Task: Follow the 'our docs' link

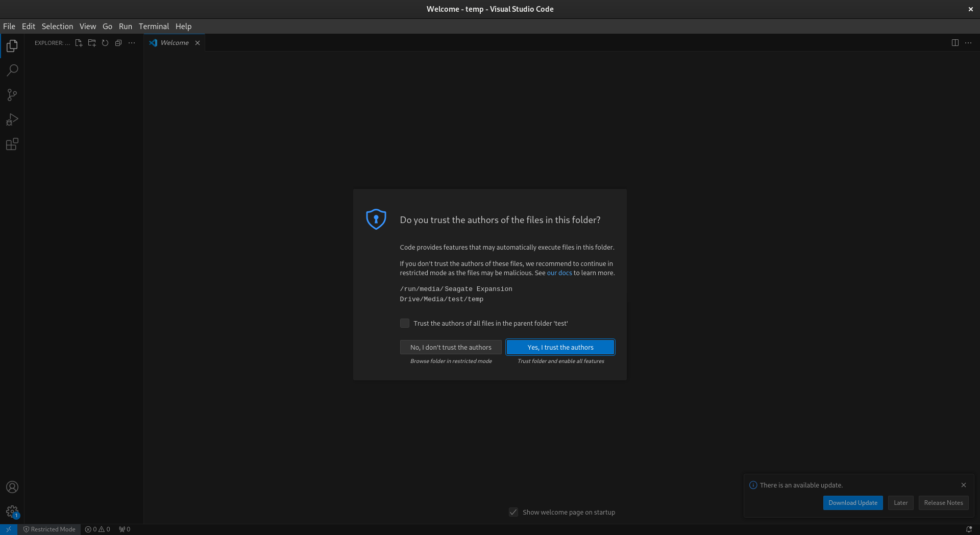Action: coord(559,273)
